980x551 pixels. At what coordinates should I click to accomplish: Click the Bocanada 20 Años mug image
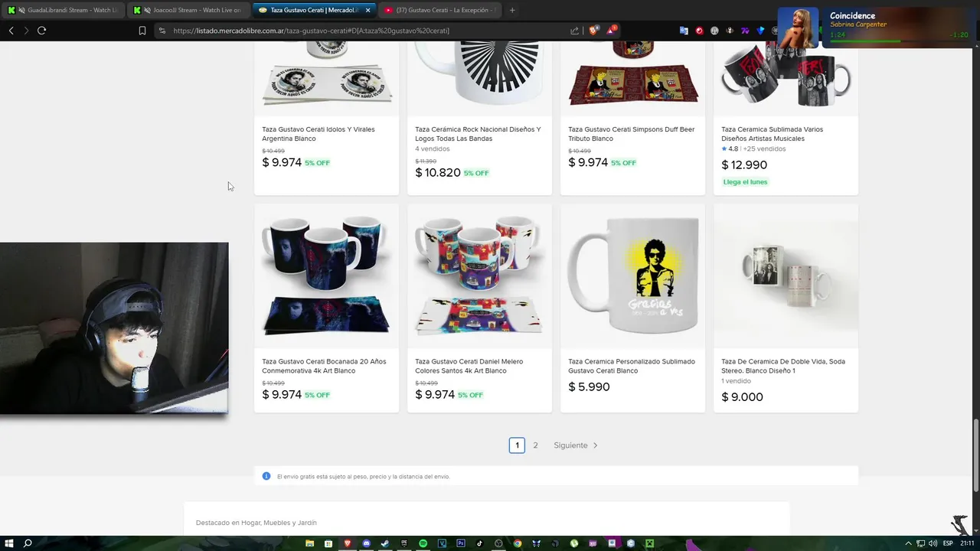pos(326,275)
